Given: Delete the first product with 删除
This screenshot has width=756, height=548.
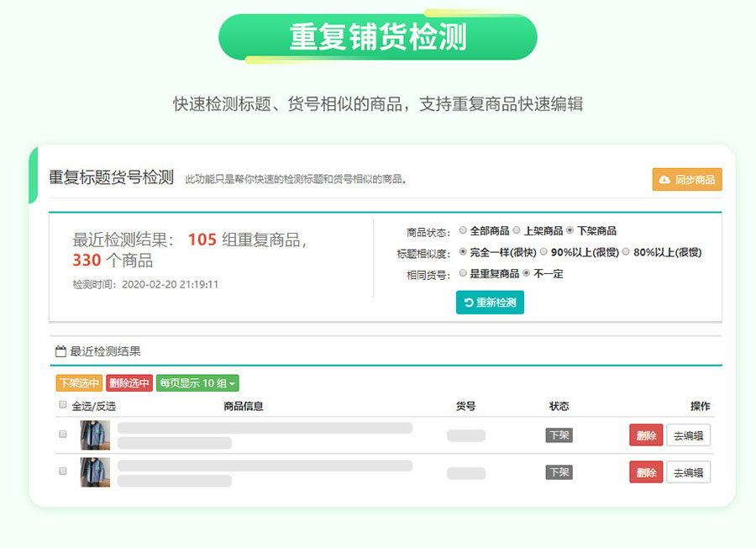Looking at the screenshot, I should 646,435.
